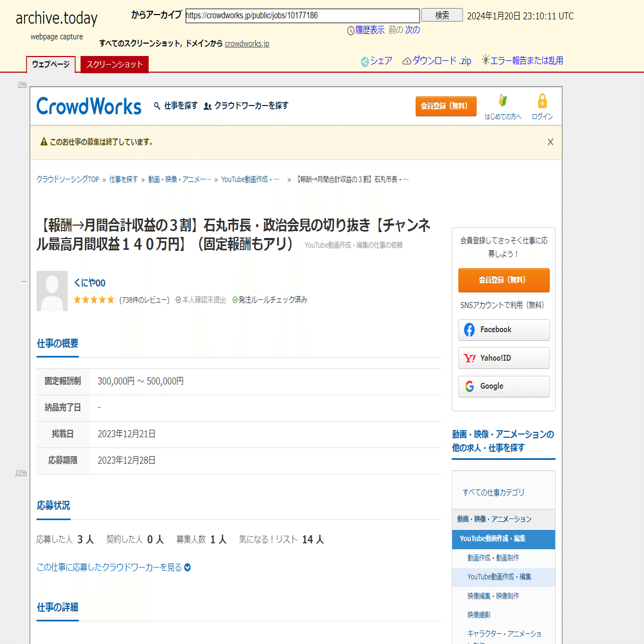Click the people icon beside クラウドワーカーを探す
The height and width of the screenshot is (644, 644).
[208, 106]
